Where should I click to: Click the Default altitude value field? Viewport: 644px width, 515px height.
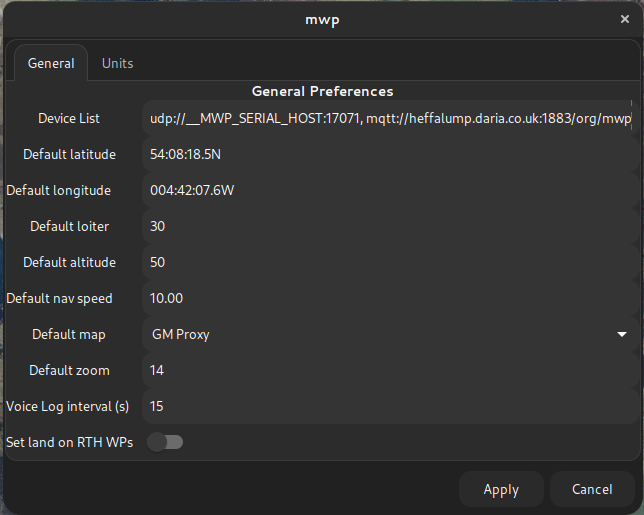[x=391, y=262]
